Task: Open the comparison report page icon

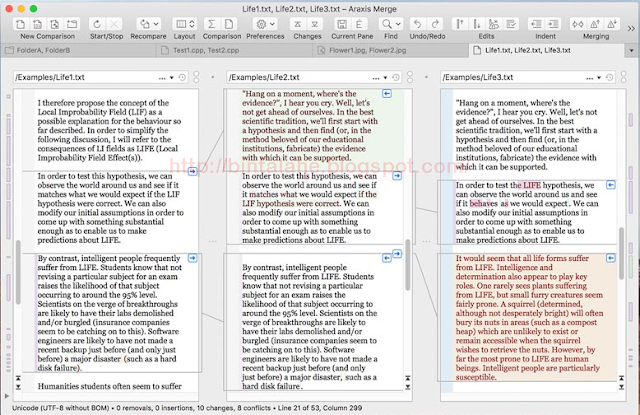Action: coord(229,24)
